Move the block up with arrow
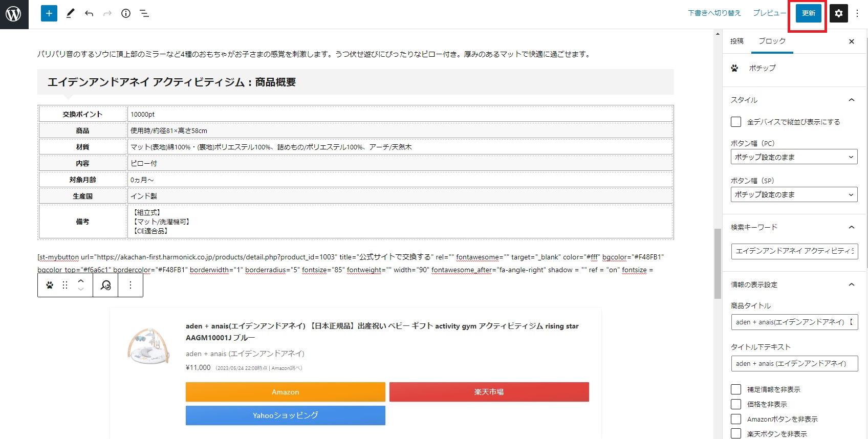The height and width of the screenshot is (439, 868). (x=81, y=281)
